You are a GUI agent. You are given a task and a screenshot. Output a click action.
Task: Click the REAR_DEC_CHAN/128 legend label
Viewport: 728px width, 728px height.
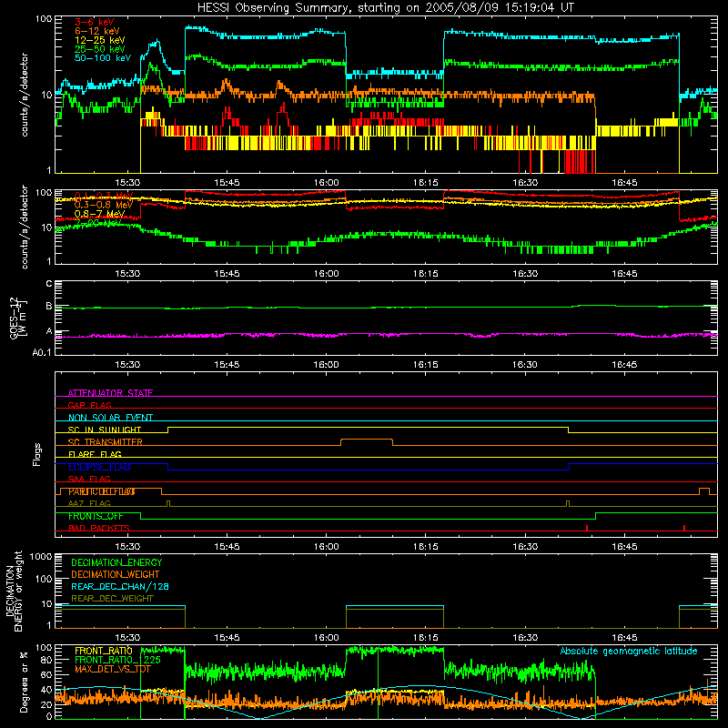pos(120,586)
